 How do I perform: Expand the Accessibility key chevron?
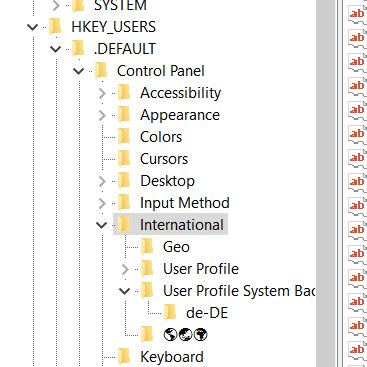coord(102,93)
